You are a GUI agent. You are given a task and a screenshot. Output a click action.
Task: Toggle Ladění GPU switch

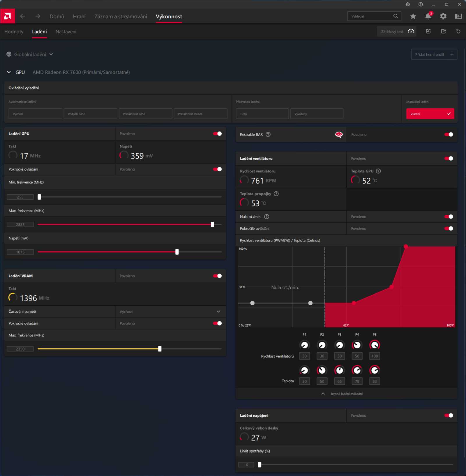[217, 134]
